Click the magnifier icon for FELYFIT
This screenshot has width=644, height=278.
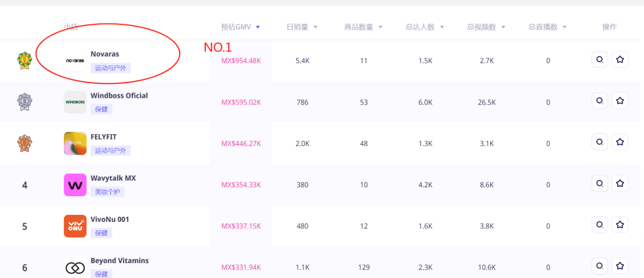coord(600,142)
